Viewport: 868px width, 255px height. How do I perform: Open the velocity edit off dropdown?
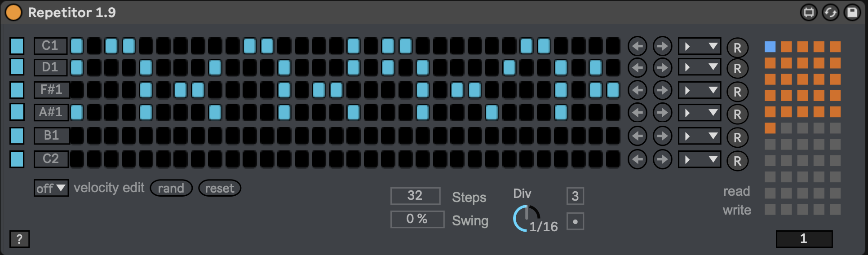pos(51,188)
